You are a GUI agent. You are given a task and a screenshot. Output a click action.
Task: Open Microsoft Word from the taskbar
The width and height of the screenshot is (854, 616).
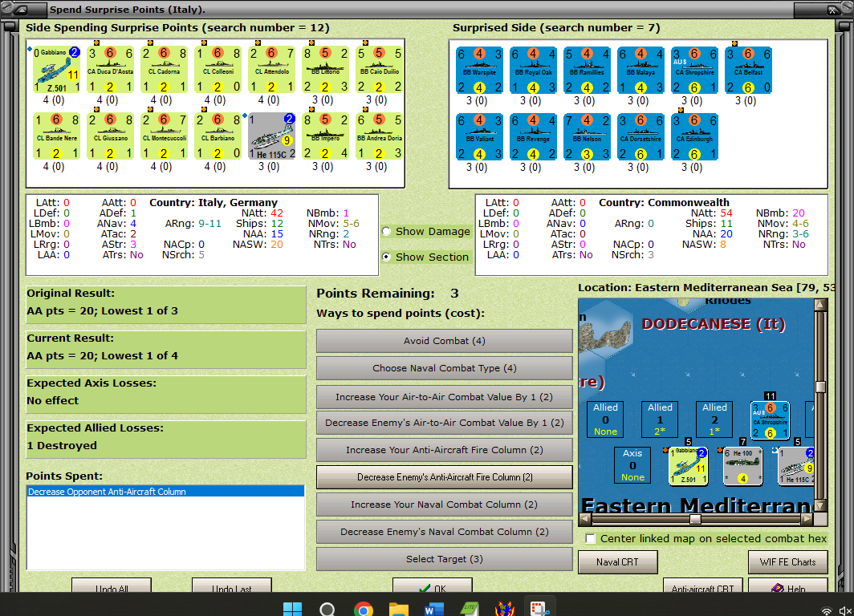(x=434, y=609)
